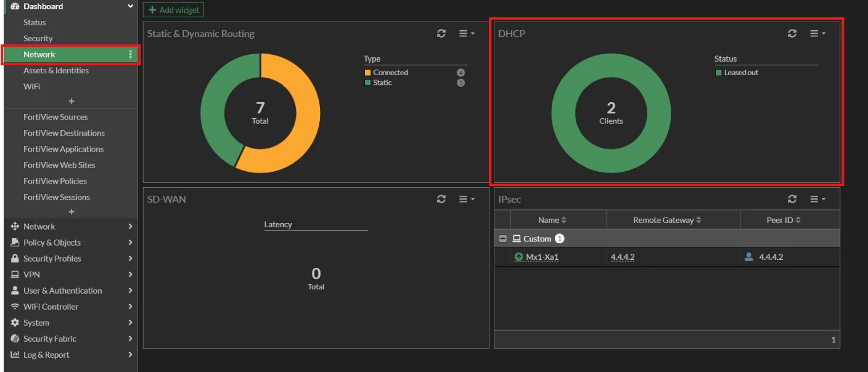868x372 pixels.
Task: Click the orange Connected legend swatch
Action: [x=367, y=73]
